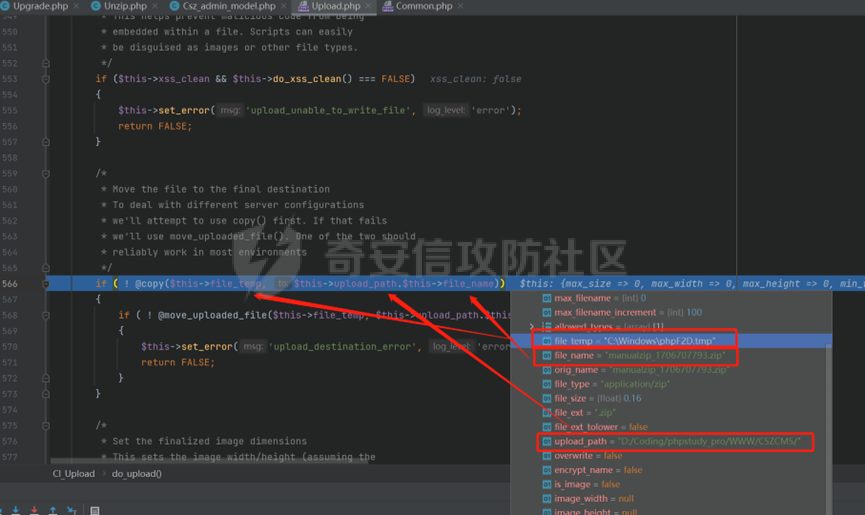Select the Csz_admin_model.php tab
Viewport: 865px width, 515px height.
[228, 6]
